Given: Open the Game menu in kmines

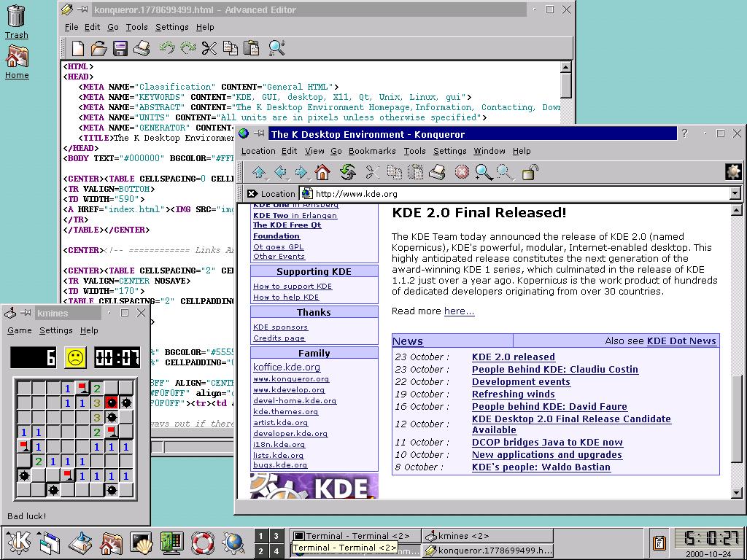Looking at the screenshot, I should pyautogui.click(x=19, y=330).
